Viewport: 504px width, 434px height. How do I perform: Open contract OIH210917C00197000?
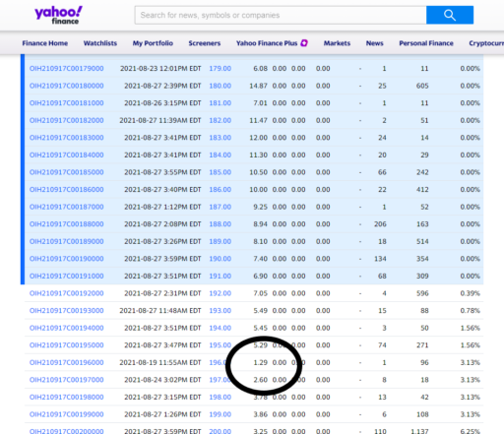coord(67,380)
